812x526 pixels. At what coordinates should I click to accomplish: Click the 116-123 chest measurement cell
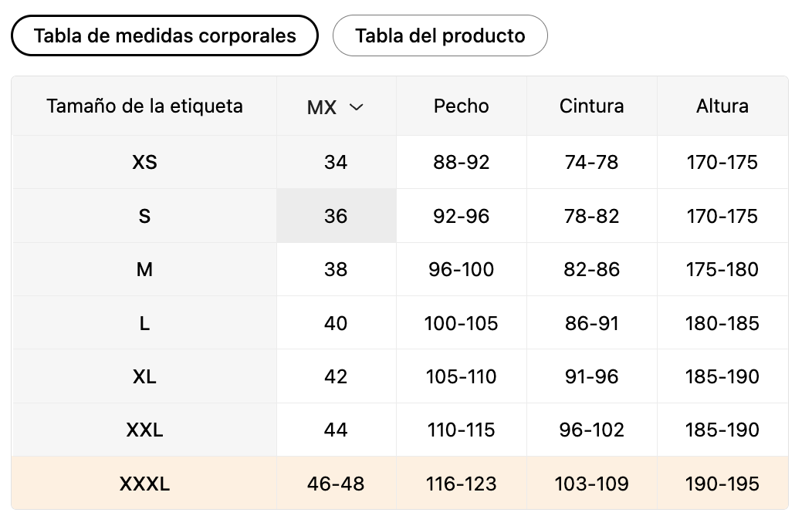point(462,484)
